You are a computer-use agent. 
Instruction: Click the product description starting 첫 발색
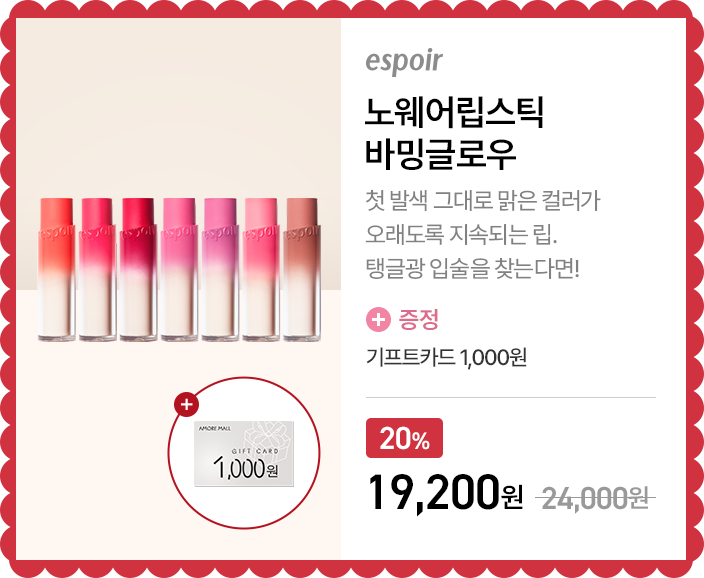[483, 235]
